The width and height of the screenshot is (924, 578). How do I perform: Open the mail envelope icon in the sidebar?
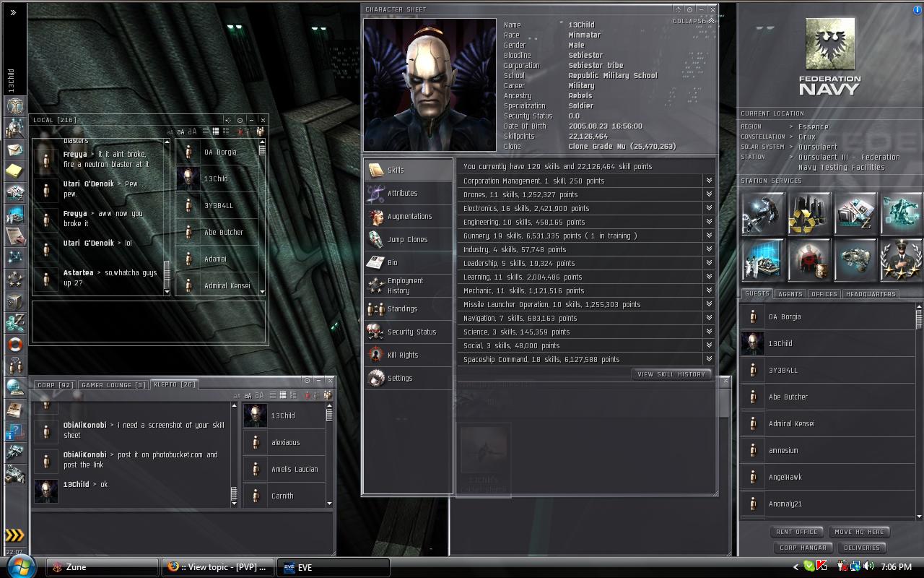click(14, 150)
